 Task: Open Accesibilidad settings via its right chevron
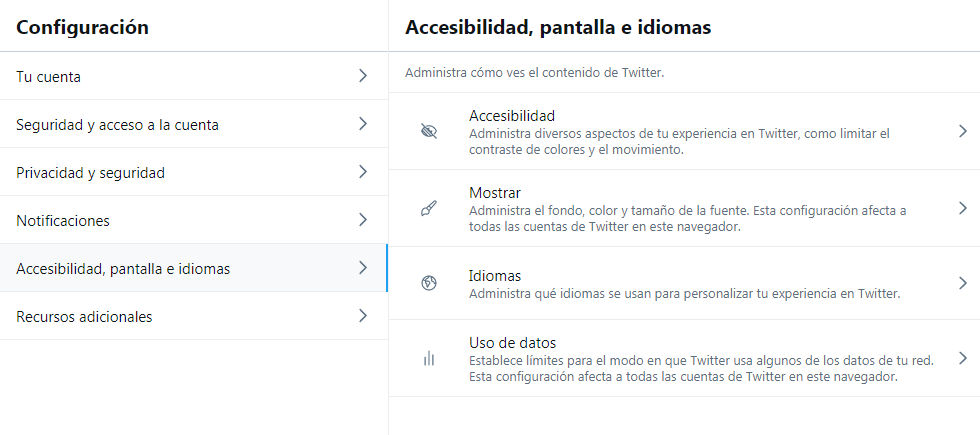[962, 131]
